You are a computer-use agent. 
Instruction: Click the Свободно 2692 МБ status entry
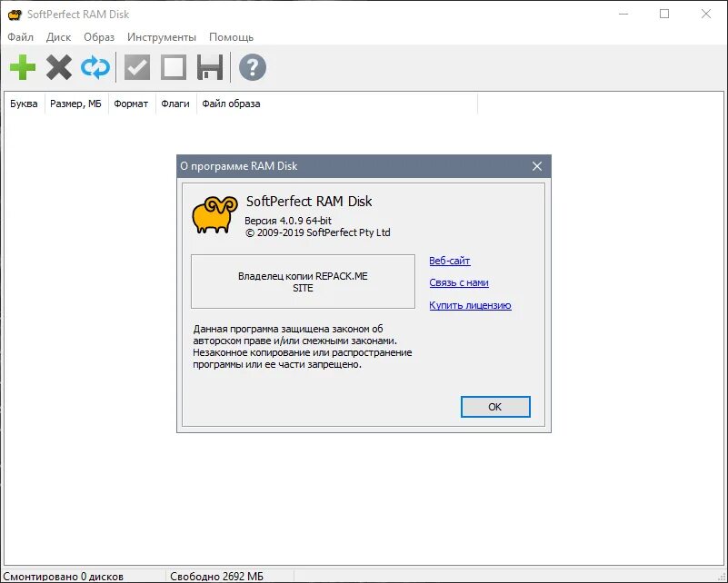[216, 577]
